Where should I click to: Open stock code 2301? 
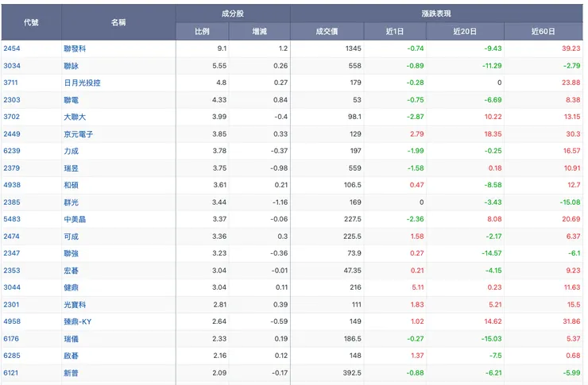pos(11,304)
